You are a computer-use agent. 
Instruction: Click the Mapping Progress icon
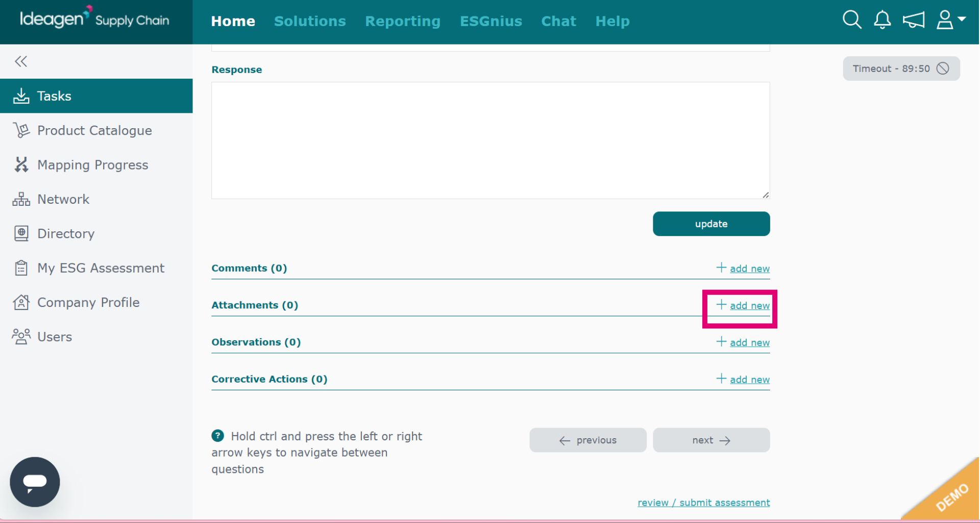[21, 164]
